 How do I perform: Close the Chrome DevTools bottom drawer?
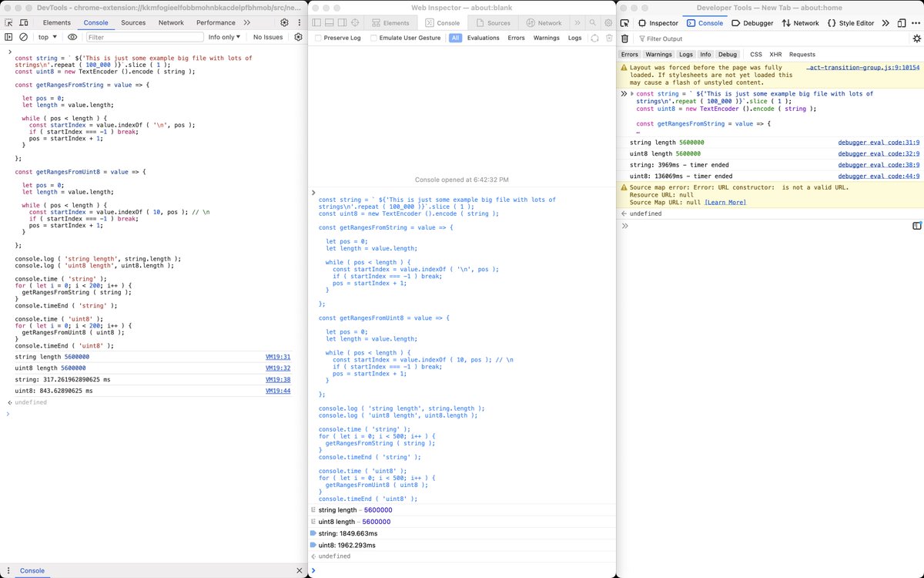coord(300,570)
